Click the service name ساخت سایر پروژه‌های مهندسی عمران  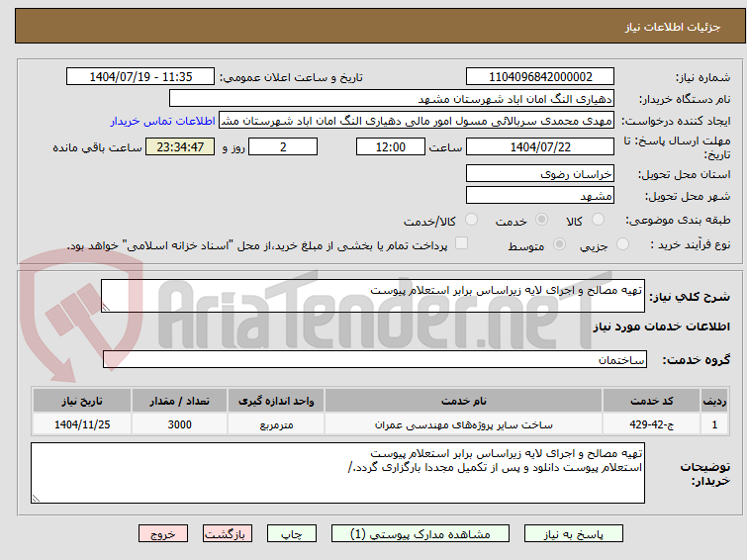pos(464,424)
